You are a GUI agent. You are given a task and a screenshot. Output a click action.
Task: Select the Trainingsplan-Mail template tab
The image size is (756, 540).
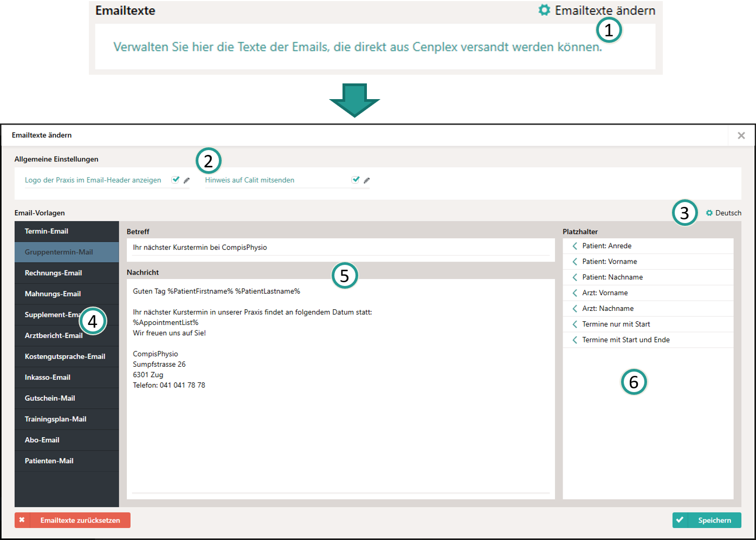(67, 419)
